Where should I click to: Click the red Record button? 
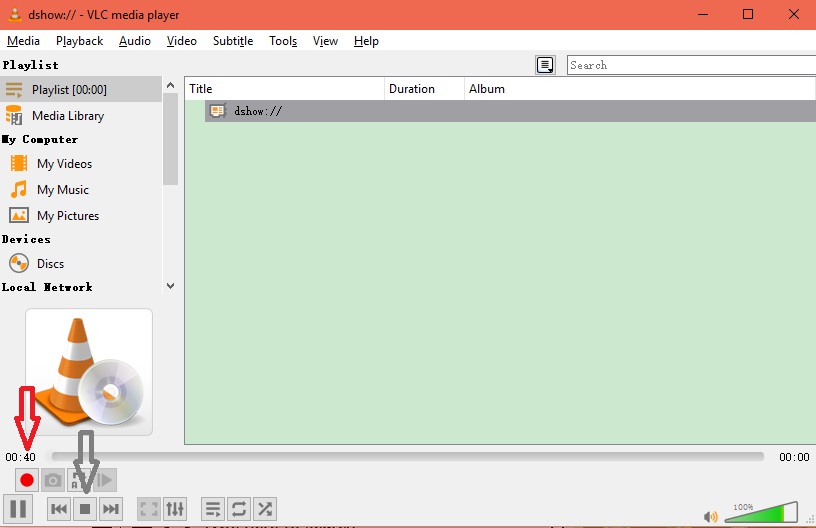point(27,480)
